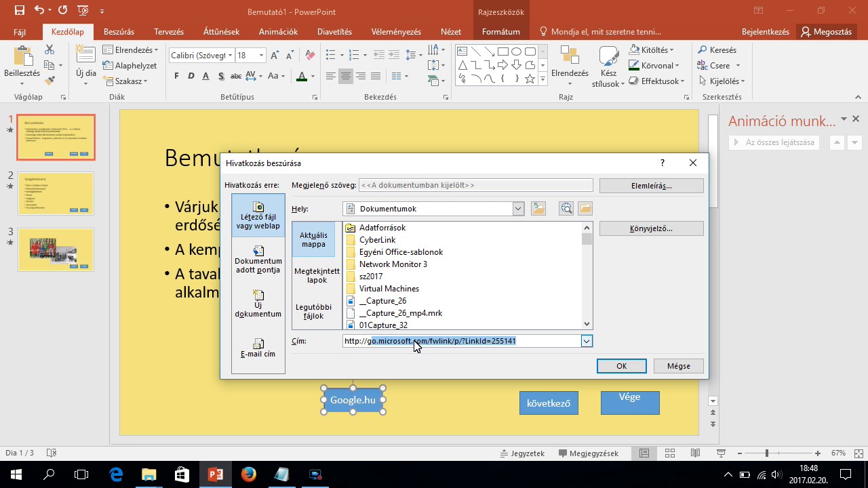Click the Cím address input field
Screen dimensions: 868x488
[x=468, y=341]
